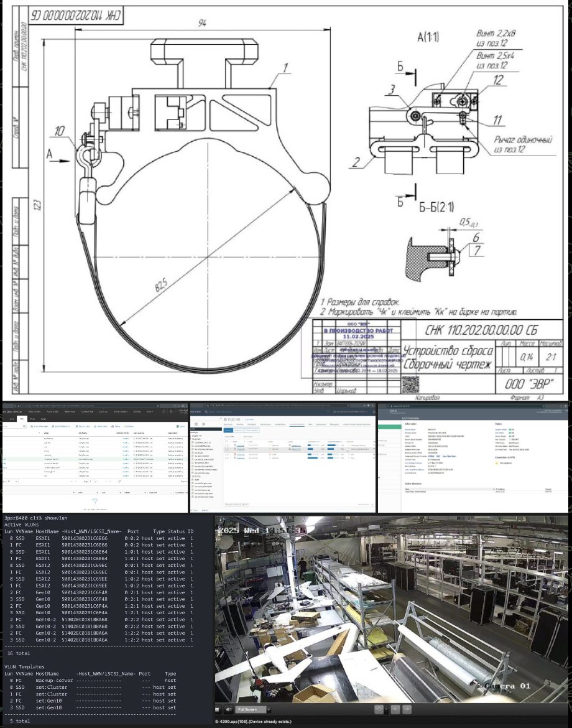Mute camera audio with the speaker icon
This screenshot has height=728, width=572.
click(x=229, y=709)
